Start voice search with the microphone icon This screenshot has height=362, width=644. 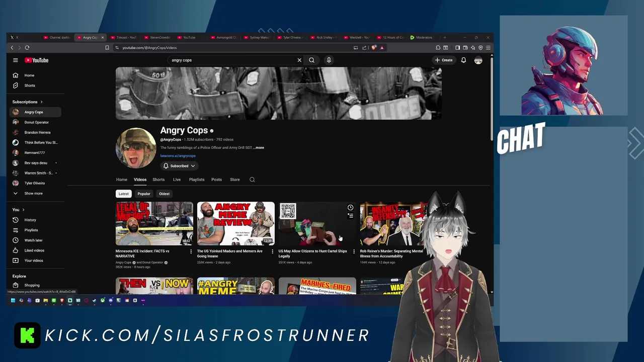pyautogui.click(x=329, y=60)
